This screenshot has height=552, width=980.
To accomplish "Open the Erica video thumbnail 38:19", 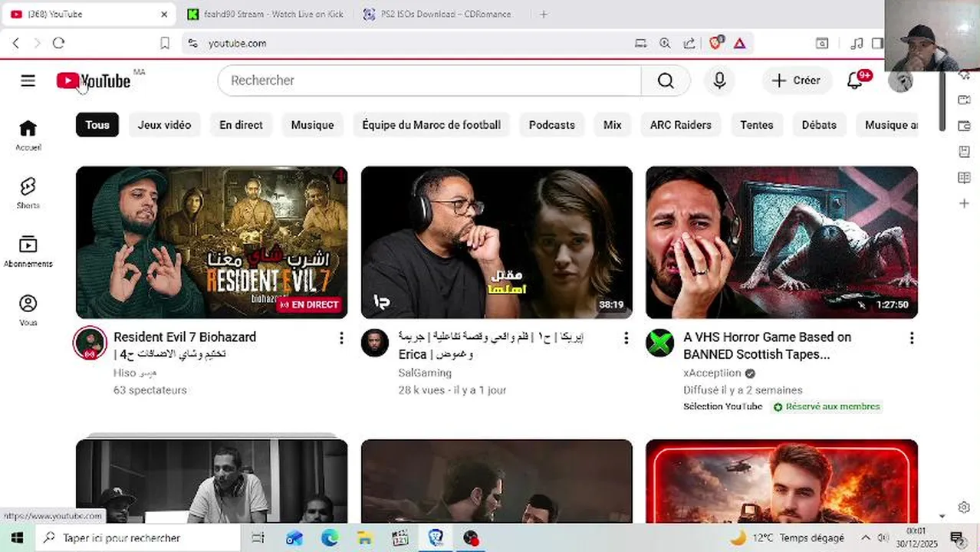I will click(x=497, y=242).
